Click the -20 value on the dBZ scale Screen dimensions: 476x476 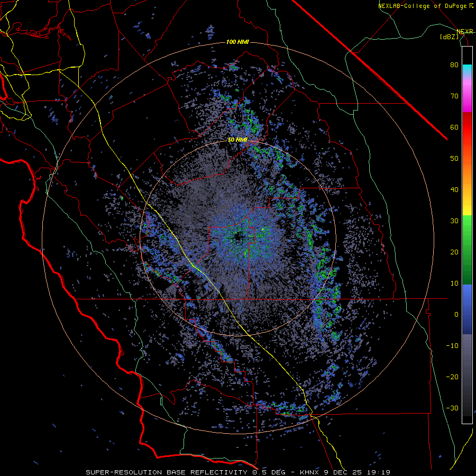452,377
